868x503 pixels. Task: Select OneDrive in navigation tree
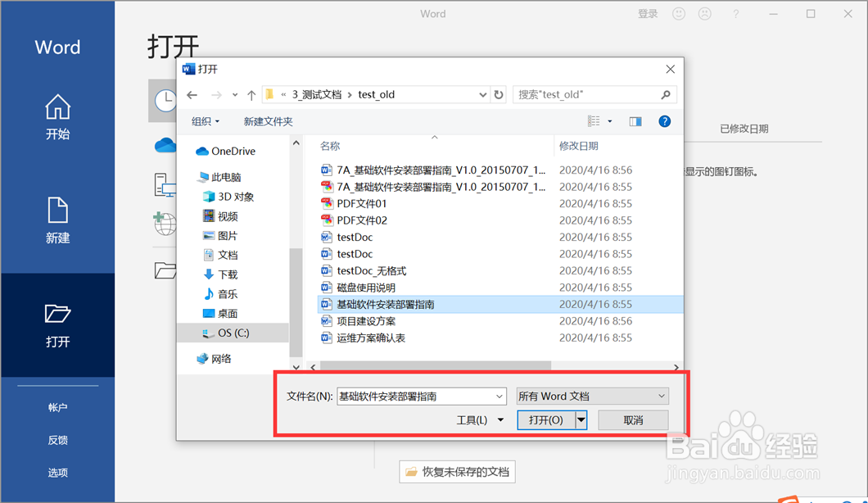tap(225, 152)
